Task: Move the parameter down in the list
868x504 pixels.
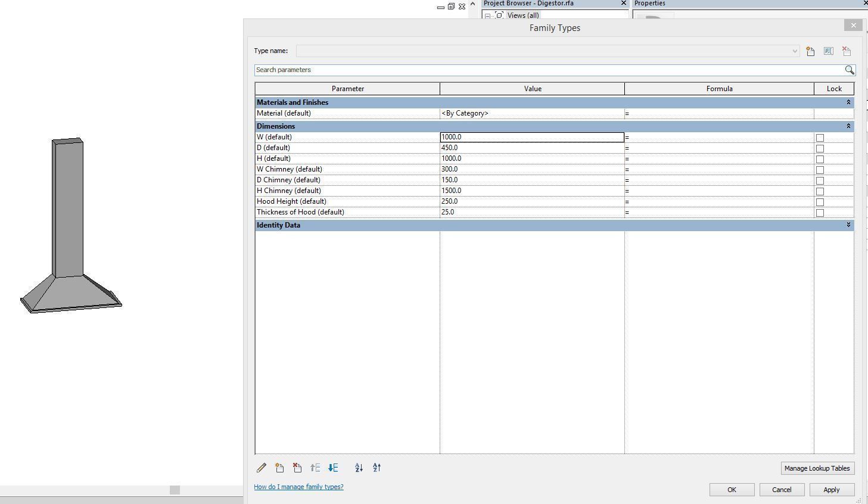Action: pyautogui.click(x=333, y=468)
